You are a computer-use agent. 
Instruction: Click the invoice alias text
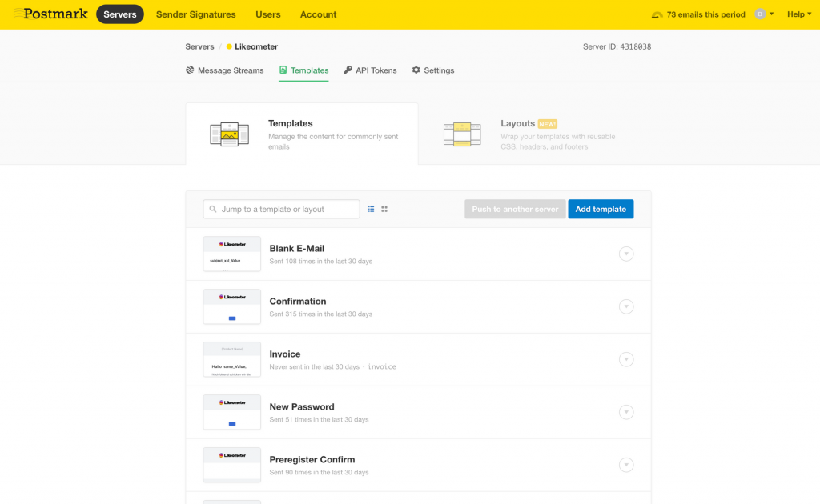pos(382,366)
